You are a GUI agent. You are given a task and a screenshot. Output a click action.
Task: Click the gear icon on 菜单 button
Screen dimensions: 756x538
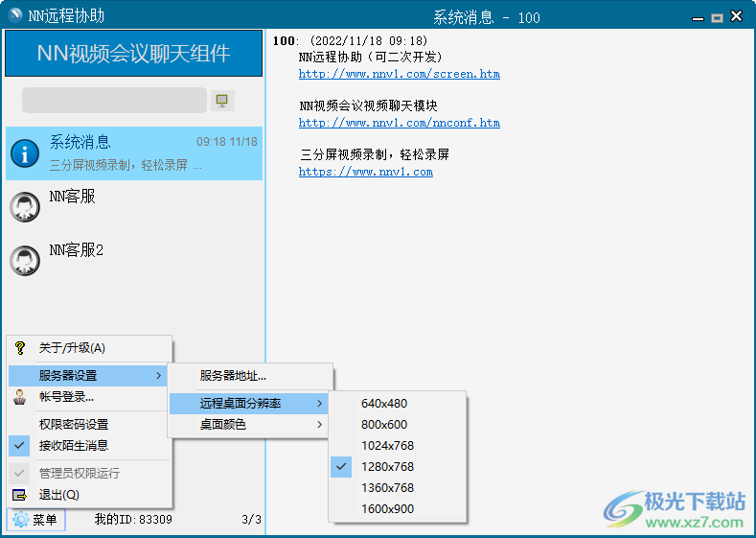[x=21, y=520]
